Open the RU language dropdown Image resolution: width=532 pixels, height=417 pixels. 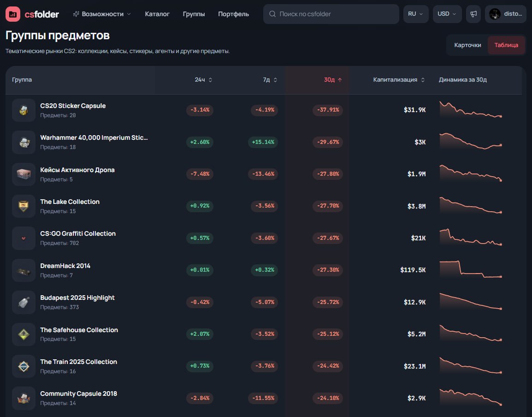click(x=416, y=14)
